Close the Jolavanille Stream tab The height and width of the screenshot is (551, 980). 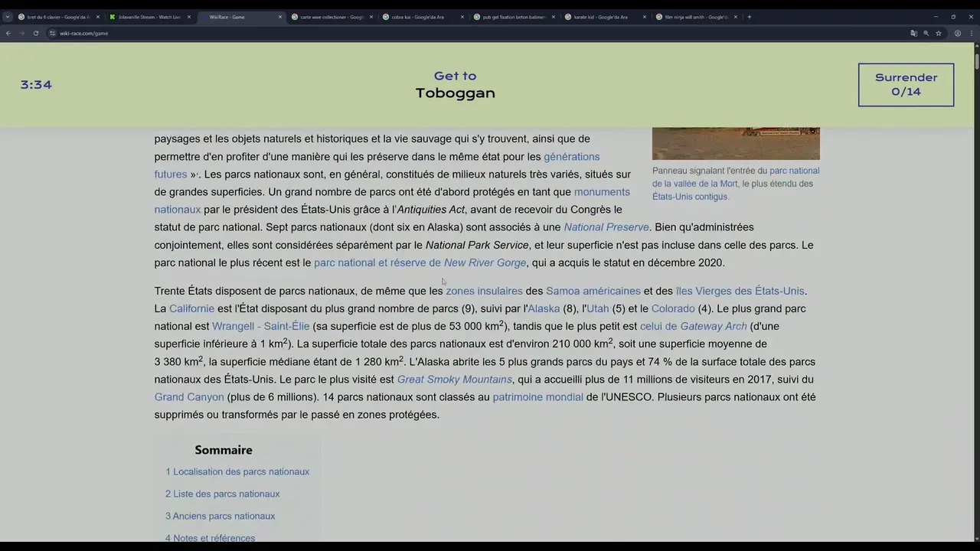click(x=189, y=17)
